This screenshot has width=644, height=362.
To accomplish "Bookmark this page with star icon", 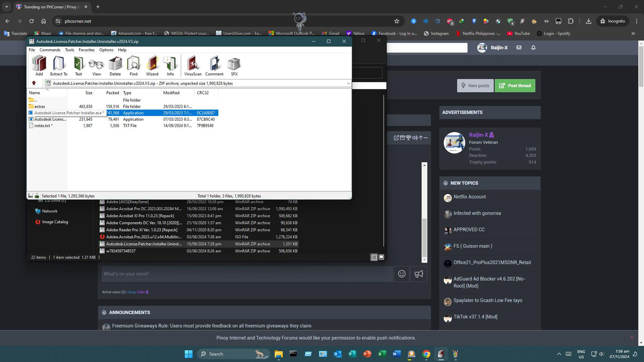I will click(x=397, y=21).
